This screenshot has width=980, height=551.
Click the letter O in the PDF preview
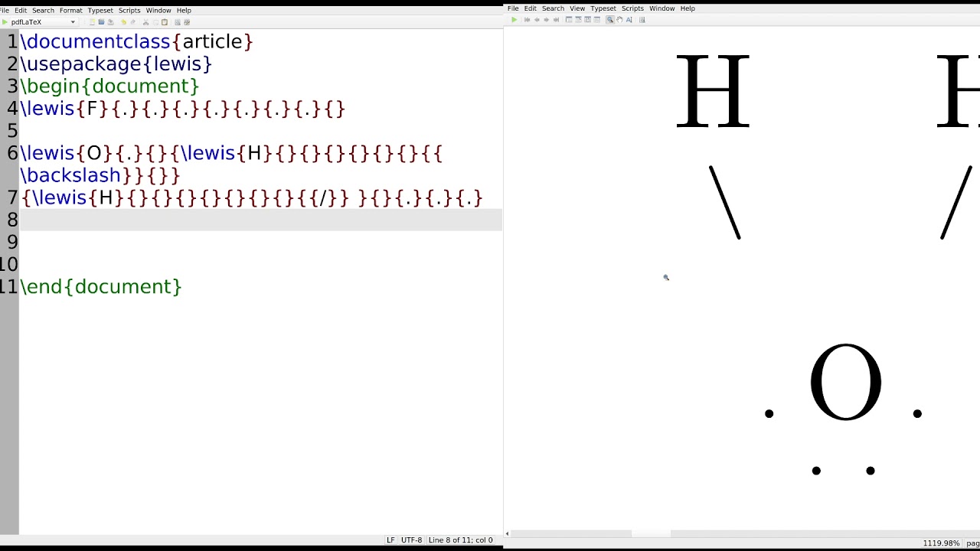[x=846, y=382]
